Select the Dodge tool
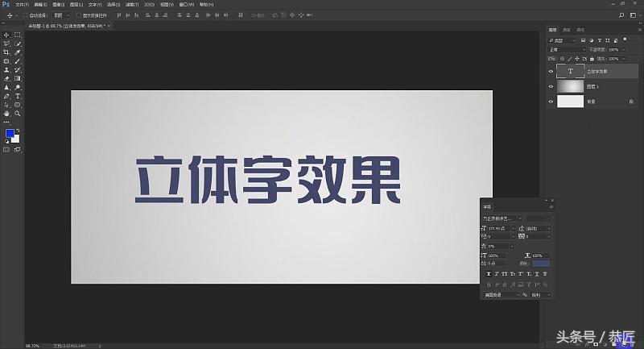Screen dimensions: 644x349 pos(17,87)
